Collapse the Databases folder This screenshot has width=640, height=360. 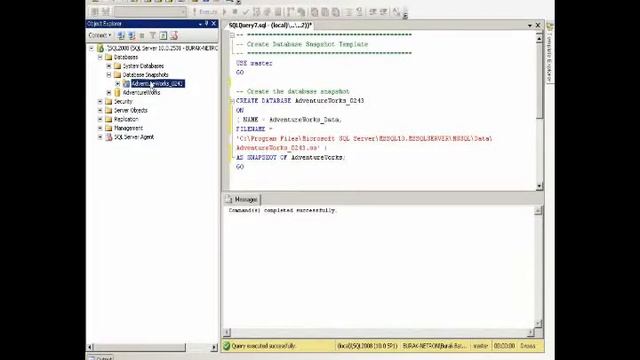click(100, 57)
